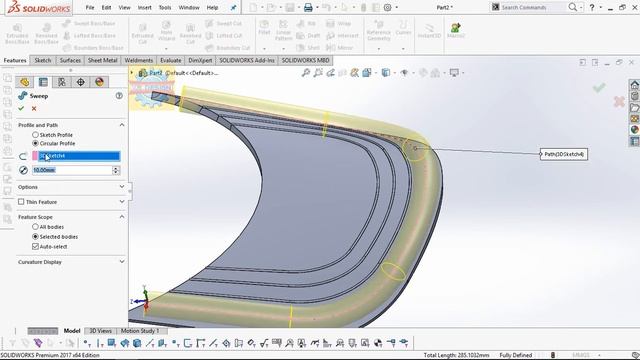Switch to the Surfaces ribbon tab
This screenshot has height=360, width=640.
click(x=70, y=60)
